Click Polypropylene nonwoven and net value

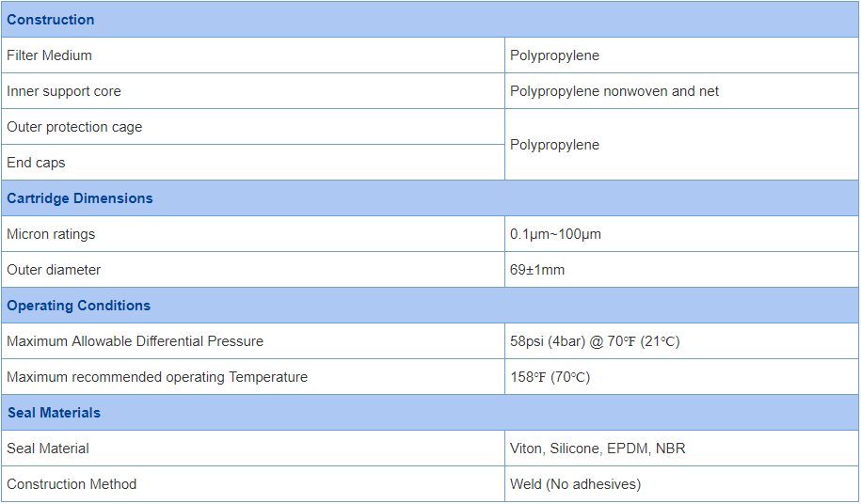pos(614,91)
